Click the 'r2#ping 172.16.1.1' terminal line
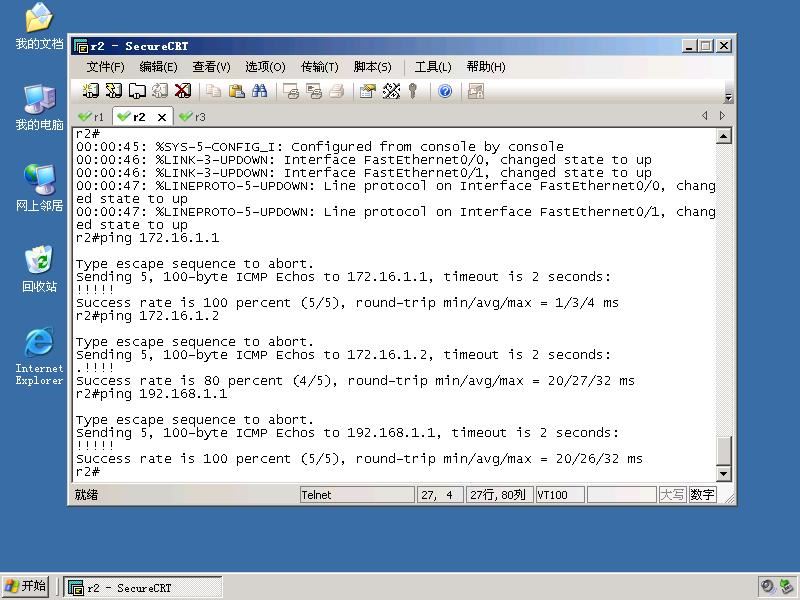The height and width of the screenshot is (600, 800). (x=147, y=238)
